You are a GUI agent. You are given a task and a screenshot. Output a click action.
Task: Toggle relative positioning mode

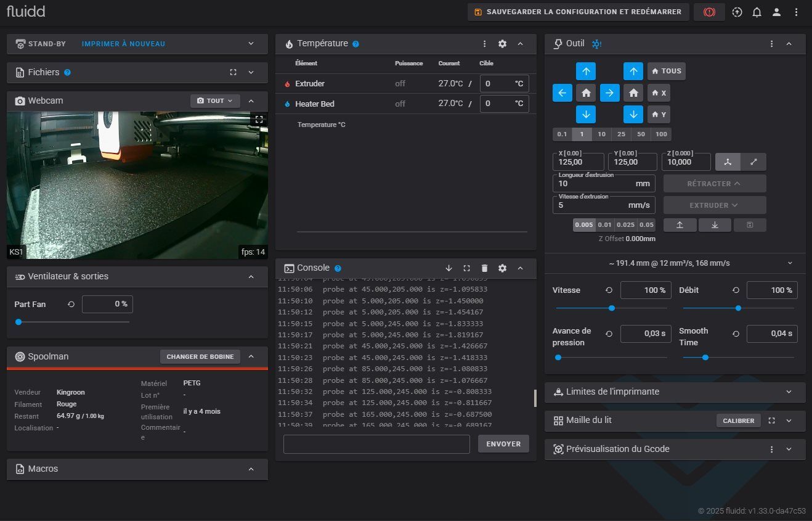coord(753,162)
